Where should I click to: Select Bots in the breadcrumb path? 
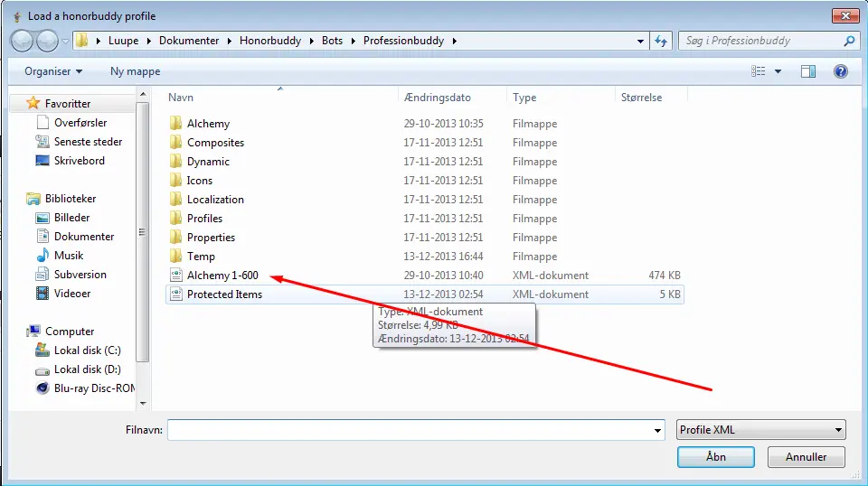332,41
